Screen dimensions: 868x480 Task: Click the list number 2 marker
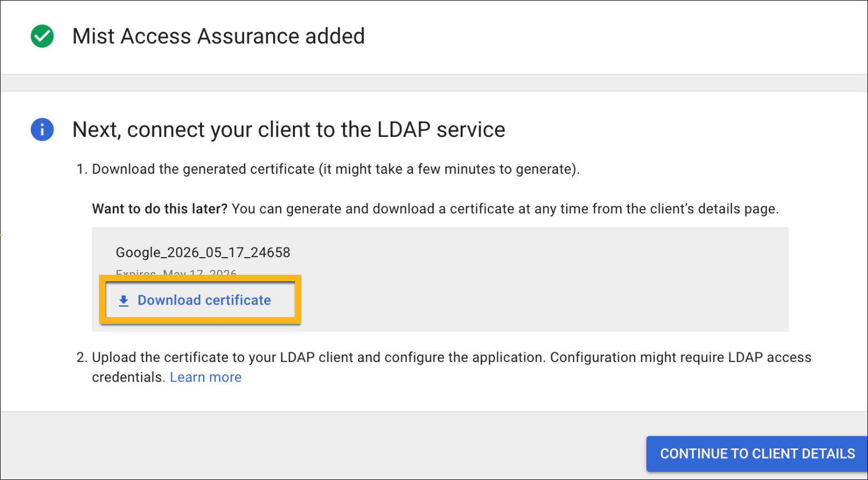pyautogui.click(x=81, y=358)
